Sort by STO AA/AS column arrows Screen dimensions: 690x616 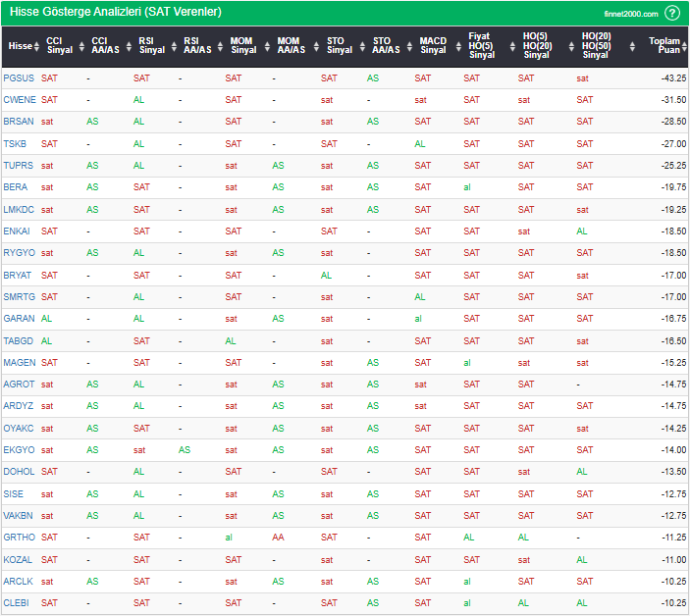pyautogui.click(x=409, y=46)
